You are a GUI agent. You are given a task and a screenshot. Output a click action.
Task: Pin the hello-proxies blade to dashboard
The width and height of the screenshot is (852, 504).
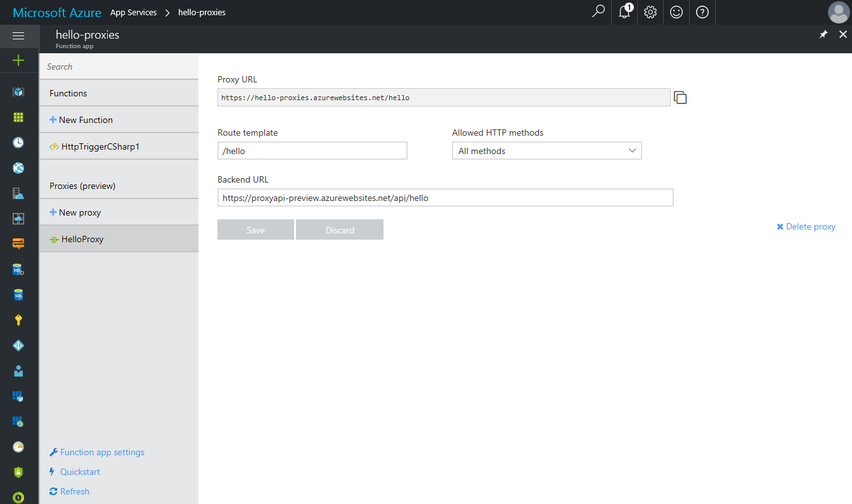tap(823, 35)
